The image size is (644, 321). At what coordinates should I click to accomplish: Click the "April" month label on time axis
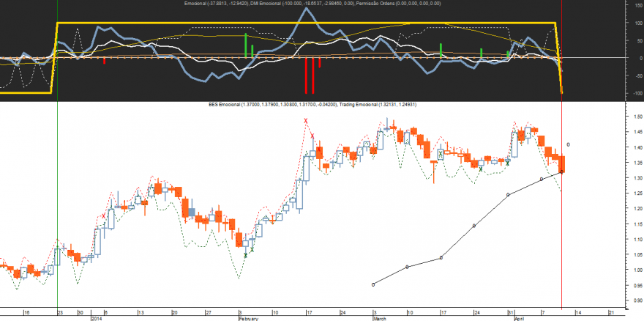pos(520,319)
